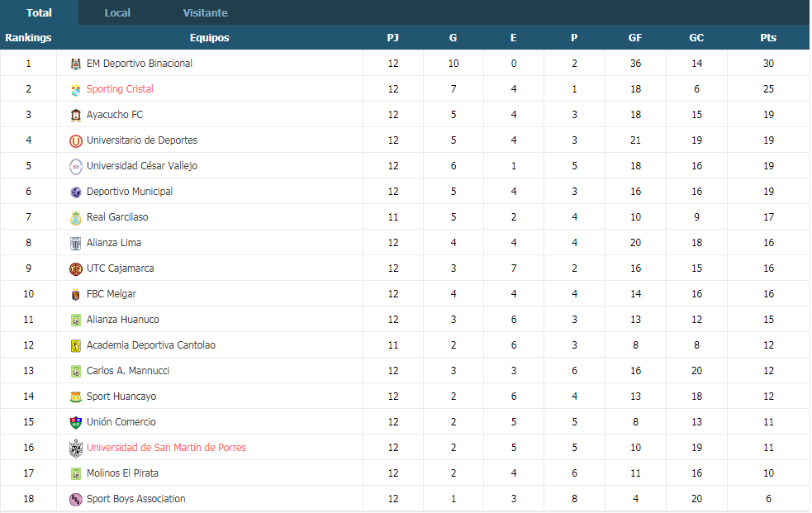The height and width of the screenshot is (513, 812).
Task: Open the FBC Melgar team name
Action: (x=112, y=294)
